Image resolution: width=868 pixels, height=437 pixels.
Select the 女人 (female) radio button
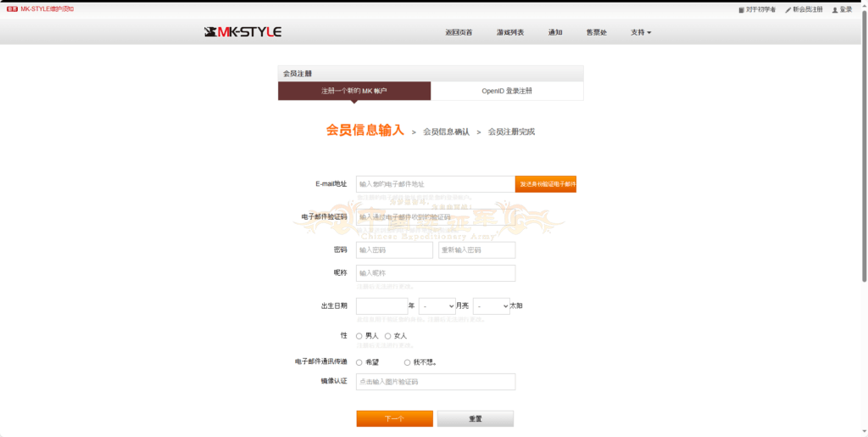point(388,336)
